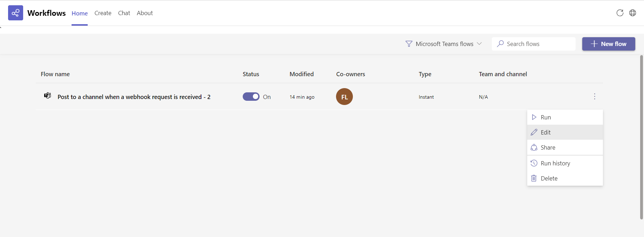This screenshot has width=644, height=237.
Task: Click the Workflows app logo icon
Action: coord(15,13)
